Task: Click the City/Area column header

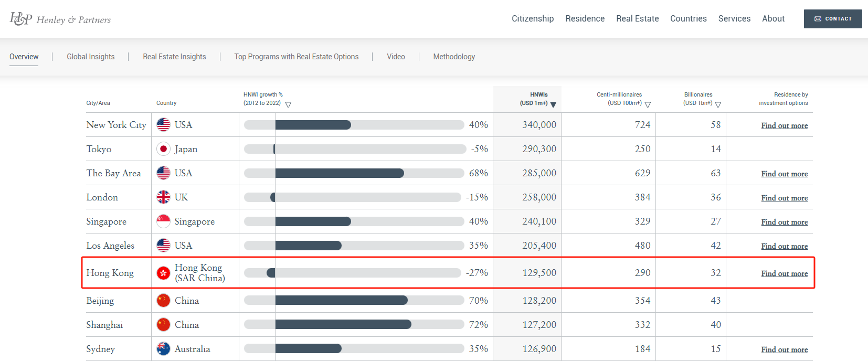Action: (98, 103)
